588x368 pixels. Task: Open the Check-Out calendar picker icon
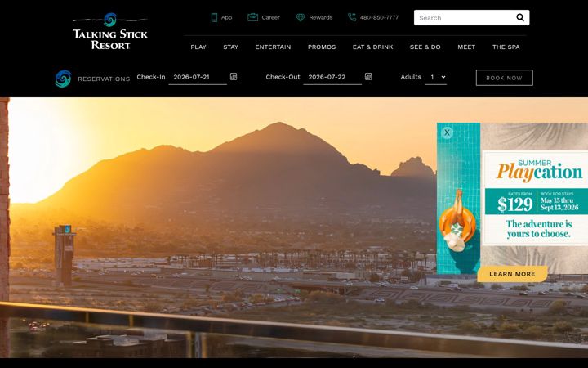point(368,77)
